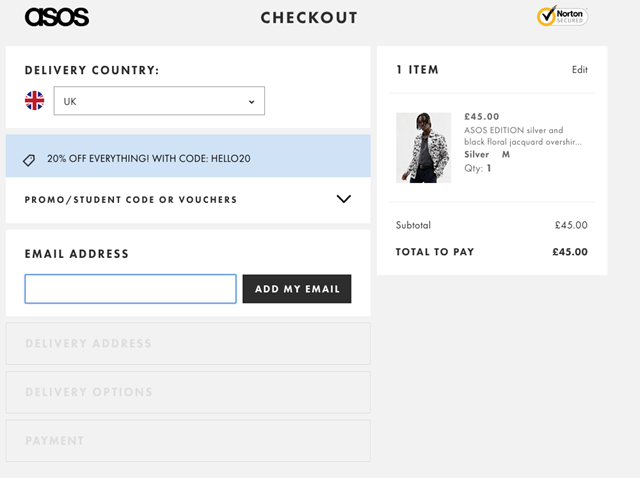
Task: Click the ASOS logo
Action: (56, 17)
